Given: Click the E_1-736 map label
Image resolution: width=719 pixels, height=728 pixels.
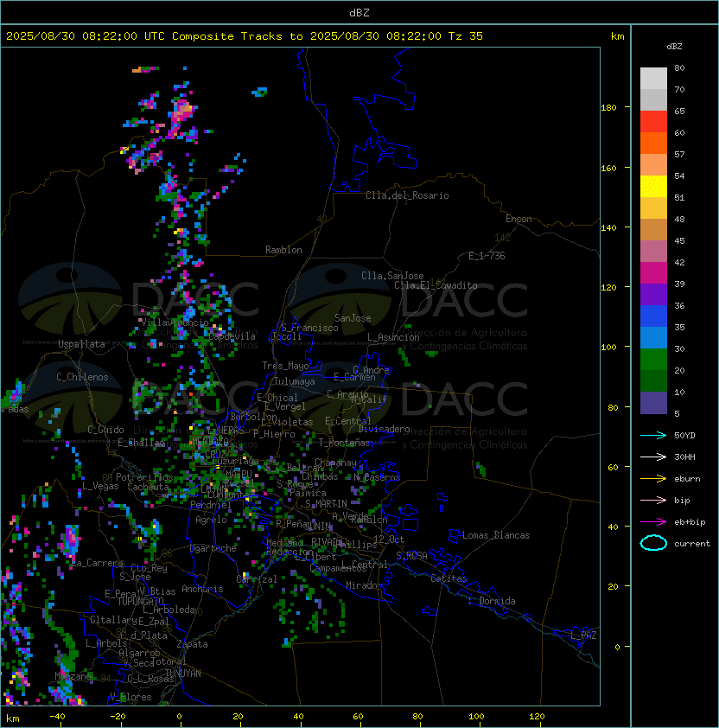Looking at the screenshot, I should click(x=487, y=256).
